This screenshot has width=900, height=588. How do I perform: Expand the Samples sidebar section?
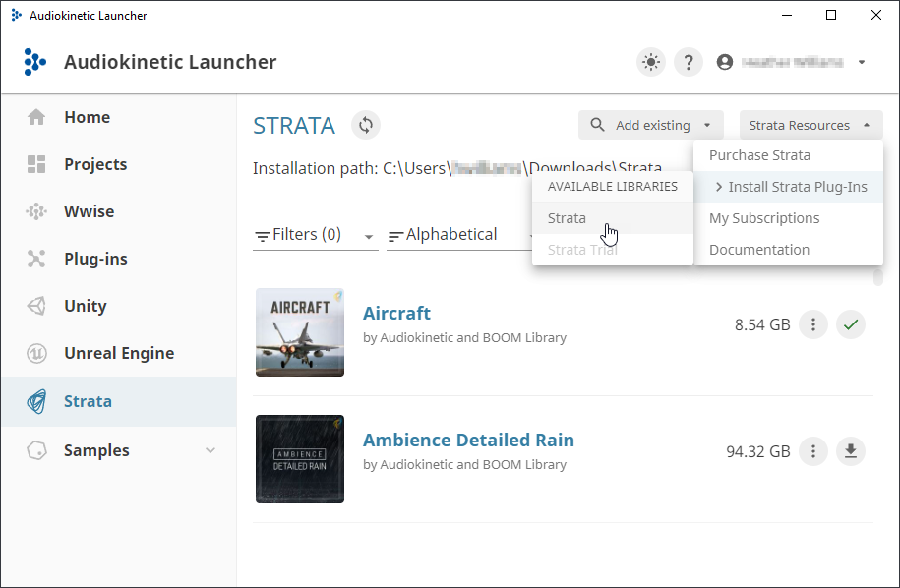(210, 450)
